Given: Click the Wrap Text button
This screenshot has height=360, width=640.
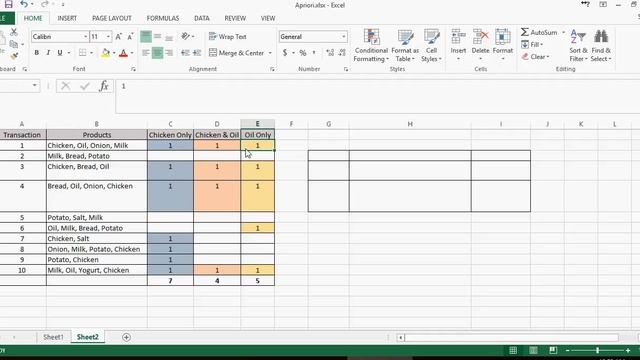Looking at the screenshot, I should coord(227,37).
